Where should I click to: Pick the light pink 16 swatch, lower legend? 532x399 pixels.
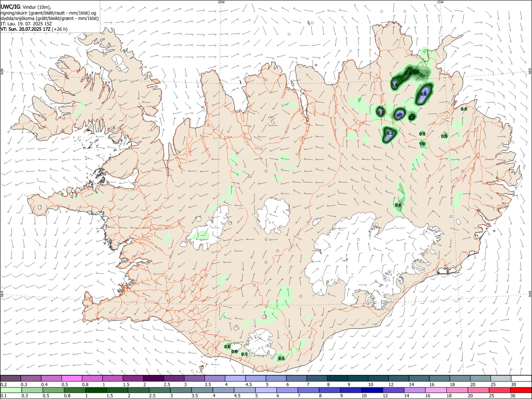(436, 390)
